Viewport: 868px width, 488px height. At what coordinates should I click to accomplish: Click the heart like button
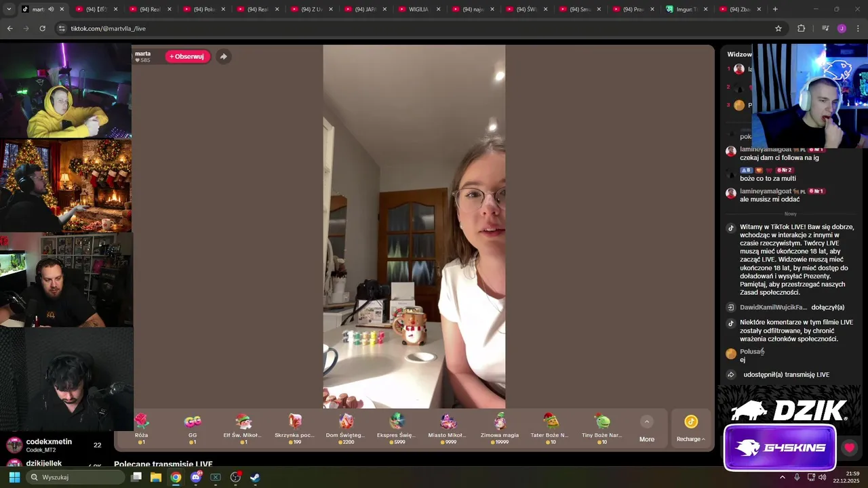[x=849, y=448]
